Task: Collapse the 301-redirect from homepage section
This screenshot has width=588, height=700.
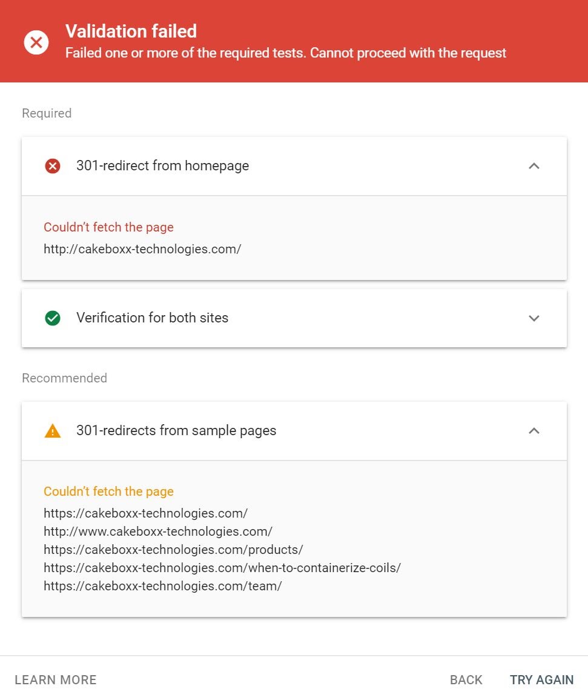Action: (x=533, y=166)
